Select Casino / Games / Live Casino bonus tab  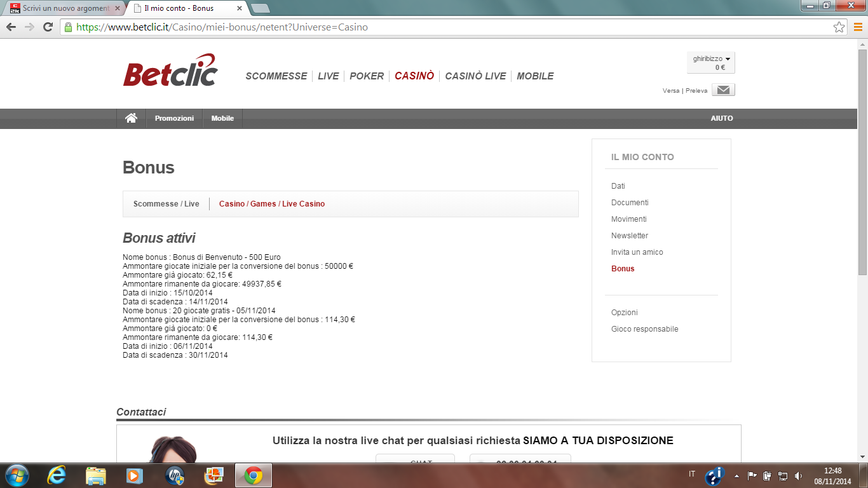[x=272, y=204]
